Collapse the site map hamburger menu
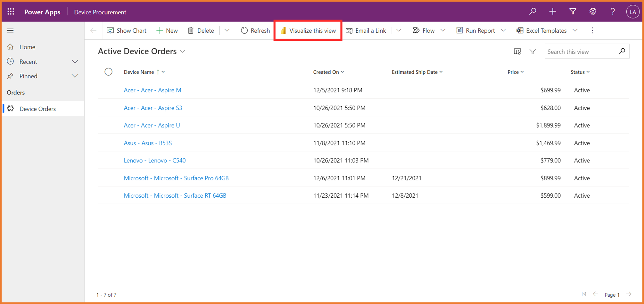 click(10, 30)
